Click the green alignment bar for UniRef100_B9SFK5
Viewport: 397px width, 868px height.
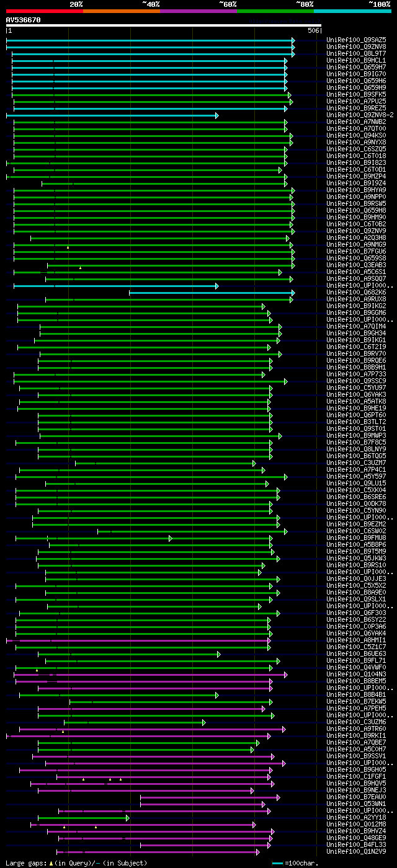[x=151, y=94]
